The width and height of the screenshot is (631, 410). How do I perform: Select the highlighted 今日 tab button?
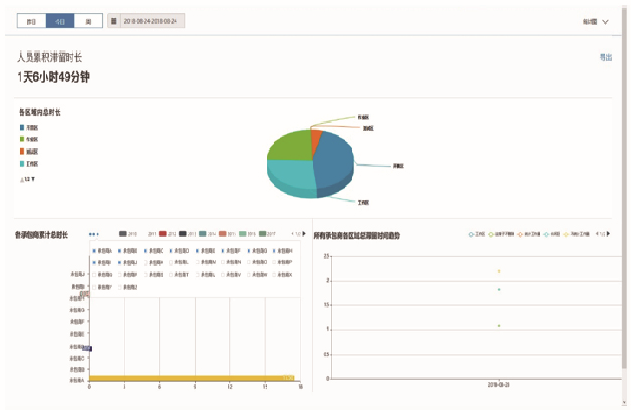pyautogui.click(x=60, y=20)
